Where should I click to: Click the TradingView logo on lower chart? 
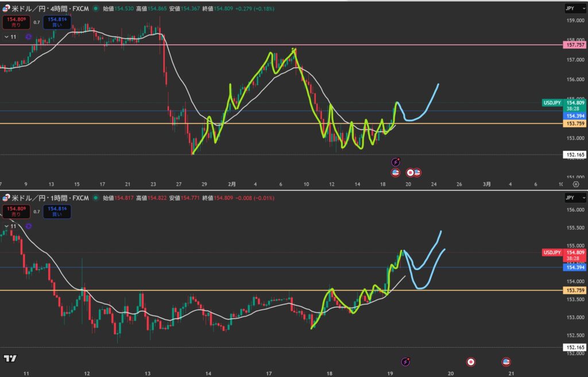[10, 359]
